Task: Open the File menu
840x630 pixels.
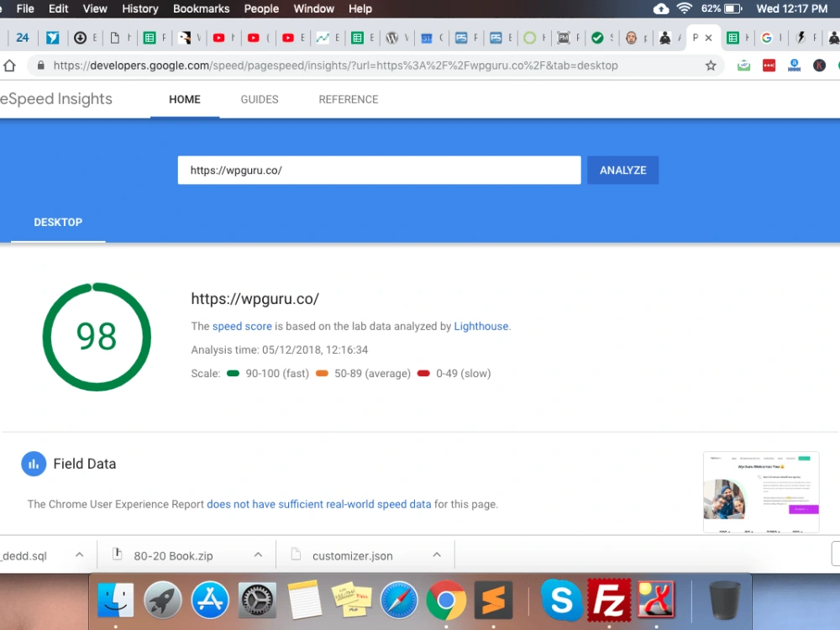Action: click(x=25, y=8)
